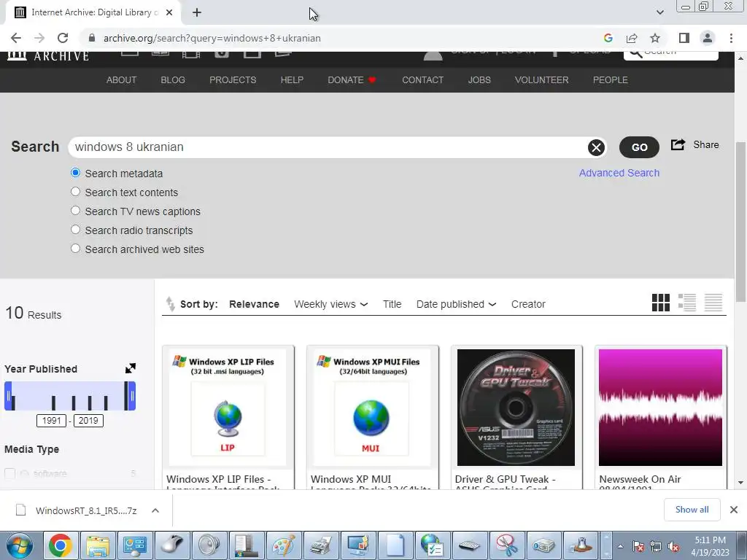
Task: Click the Google icon in the address bar
Action: 608,38
